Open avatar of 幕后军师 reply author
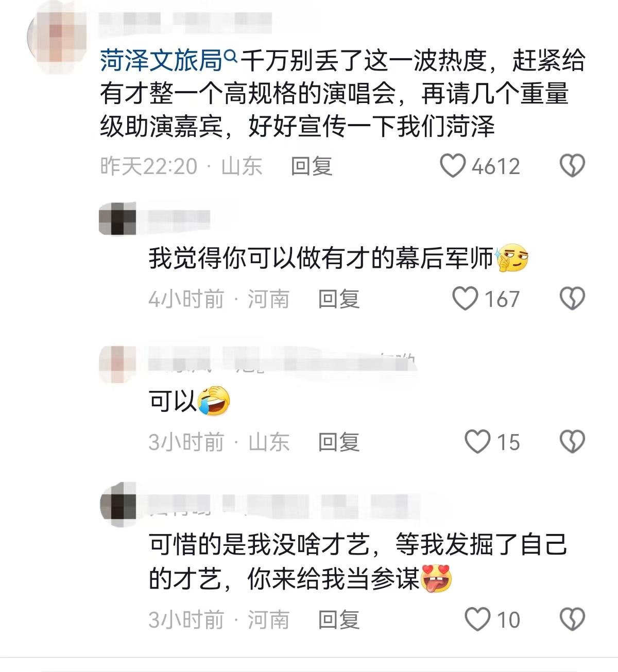The width and height of the screenshot is (618, 672). [117, 219]
